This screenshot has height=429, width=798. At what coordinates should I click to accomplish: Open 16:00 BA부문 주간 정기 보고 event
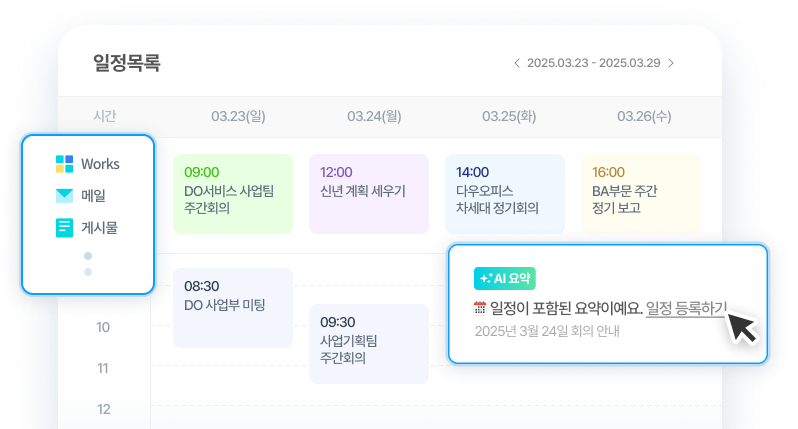point(641,193)
